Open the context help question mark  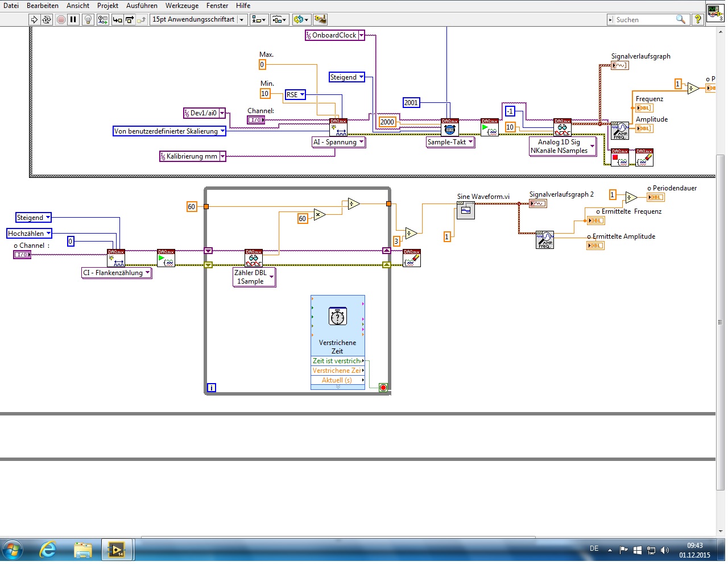698,19
